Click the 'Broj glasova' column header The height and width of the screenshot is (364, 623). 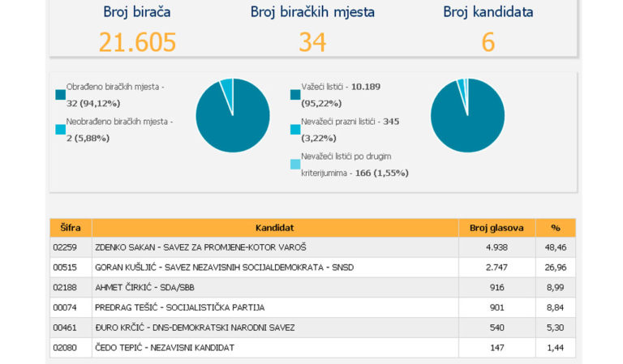click(496, 228)
